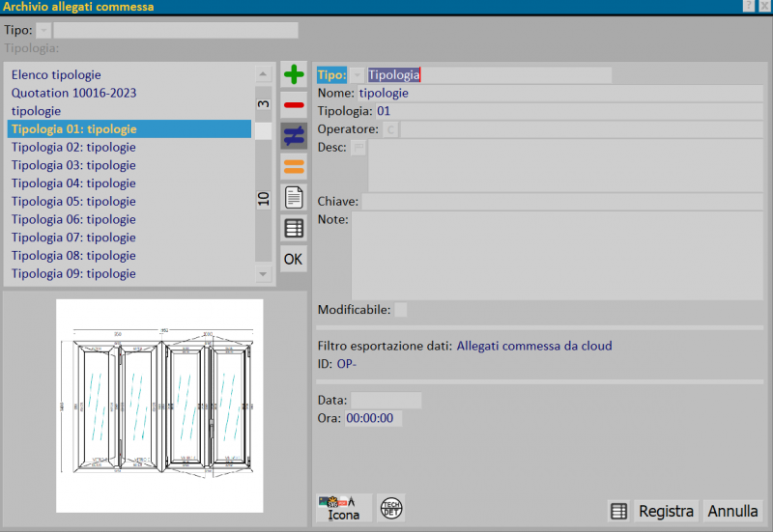The image size is (773, 532).
Task: Click the red minus remove attachment icon
Action: tap(294, 105)
